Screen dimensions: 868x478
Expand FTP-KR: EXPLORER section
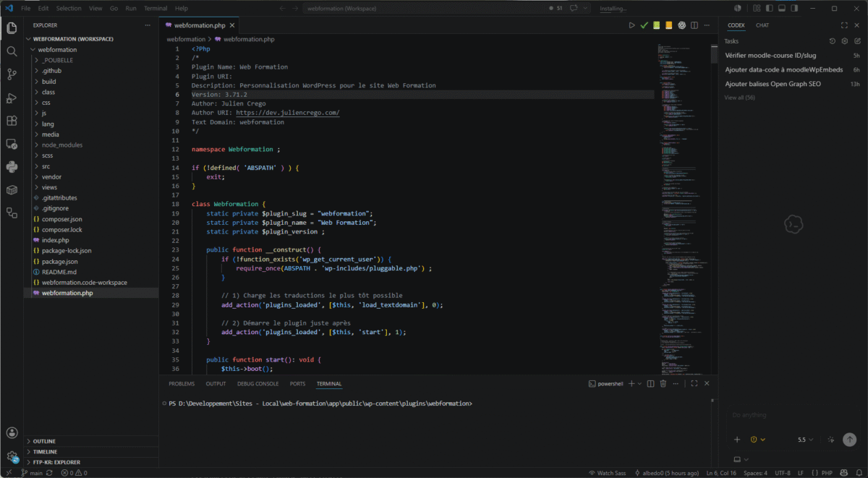92,462
